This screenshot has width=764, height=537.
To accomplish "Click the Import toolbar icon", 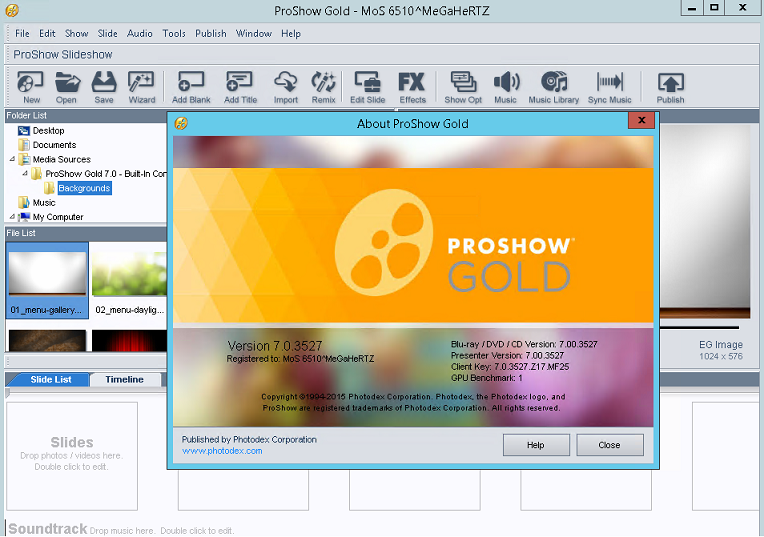I will click(x=286, y=87).
